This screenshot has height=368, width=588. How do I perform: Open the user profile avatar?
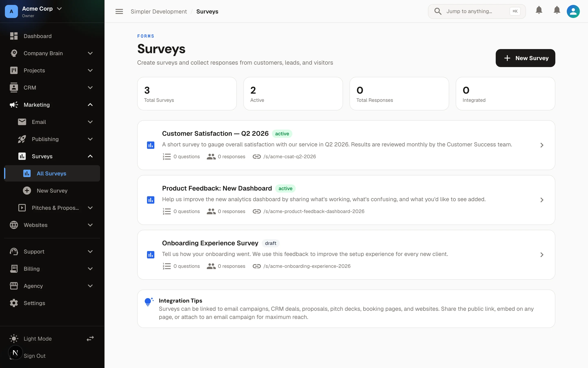pyautogui.click(x=573, y=11)
